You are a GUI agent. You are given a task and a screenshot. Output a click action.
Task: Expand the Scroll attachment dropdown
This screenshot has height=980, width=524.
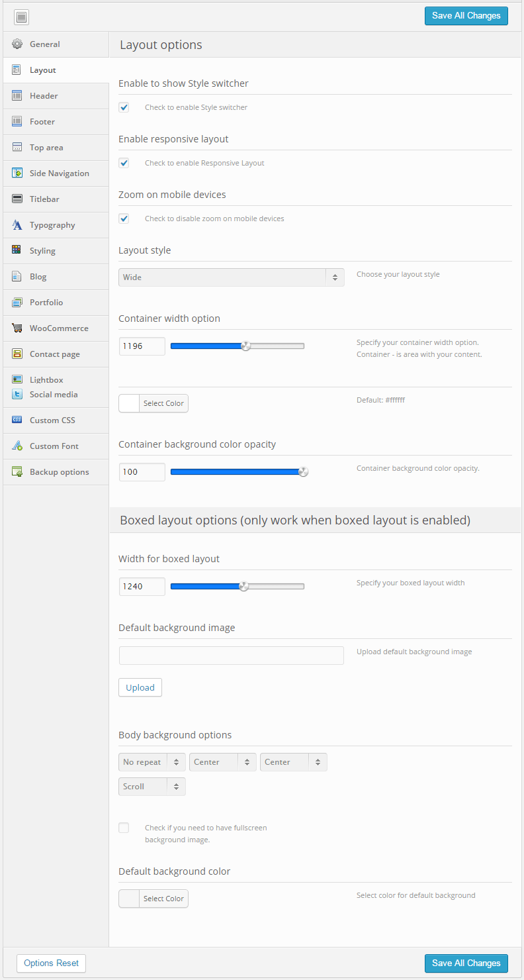pos(152,787)
